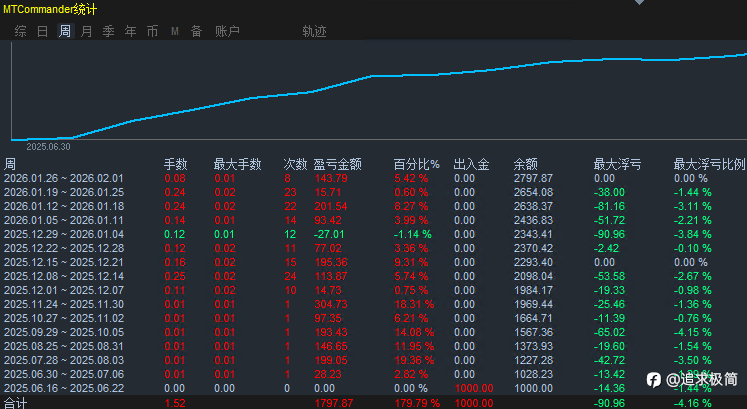747x409 pixels.
Task: Click the 次数 column header
Action: click(295, 164)
